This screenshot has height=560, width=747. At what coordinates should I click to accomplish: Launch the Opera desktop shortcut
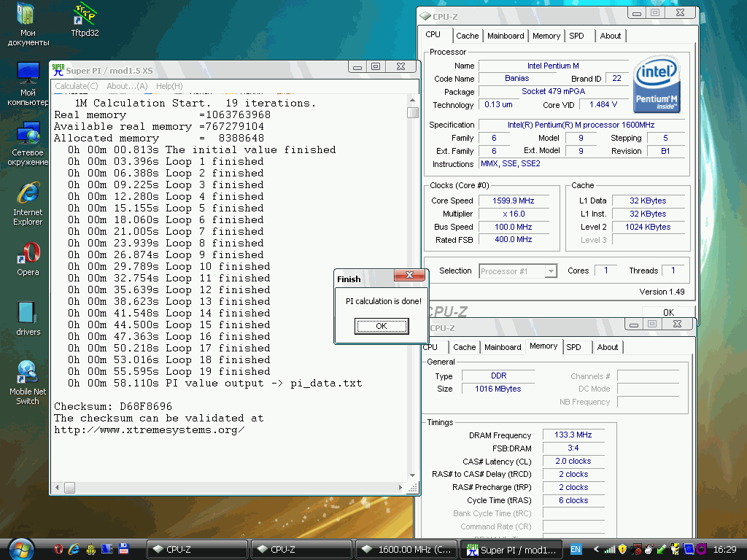(28, 259)
